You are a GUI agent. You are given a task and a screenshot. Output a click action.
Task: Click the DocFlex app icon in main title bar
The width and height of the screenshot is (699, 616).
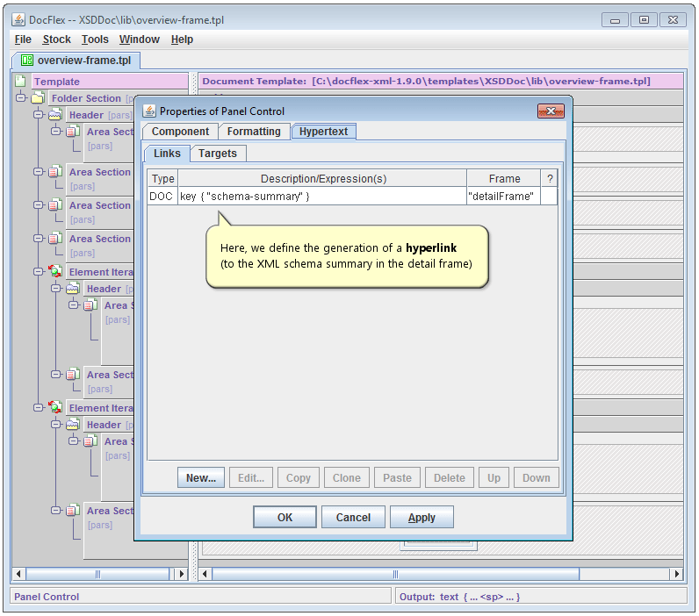coord(18,19)
